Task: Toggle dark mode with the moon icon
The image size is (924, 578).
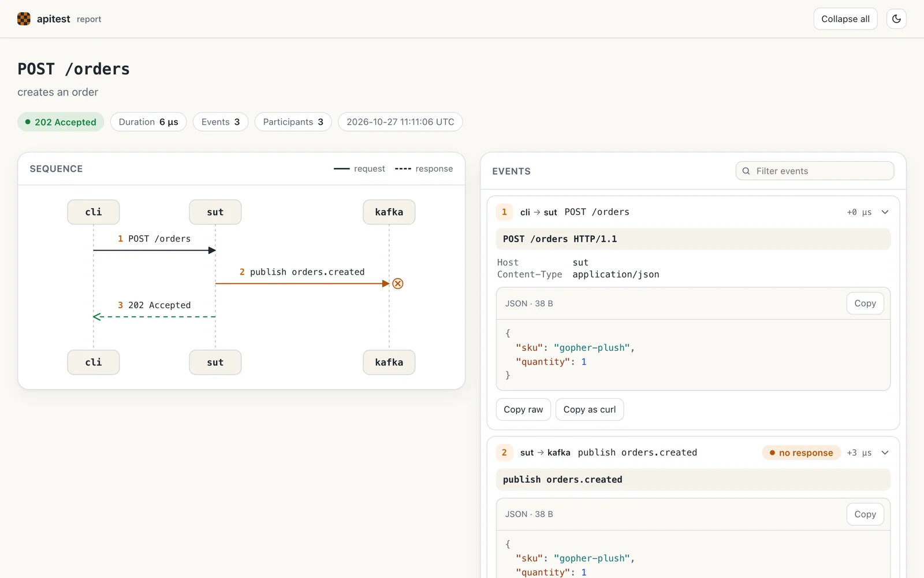Action: (896, 19)
